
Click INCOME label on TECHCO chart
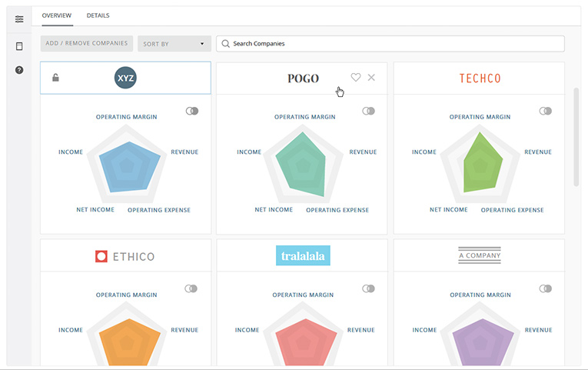(x=424, y=152)
